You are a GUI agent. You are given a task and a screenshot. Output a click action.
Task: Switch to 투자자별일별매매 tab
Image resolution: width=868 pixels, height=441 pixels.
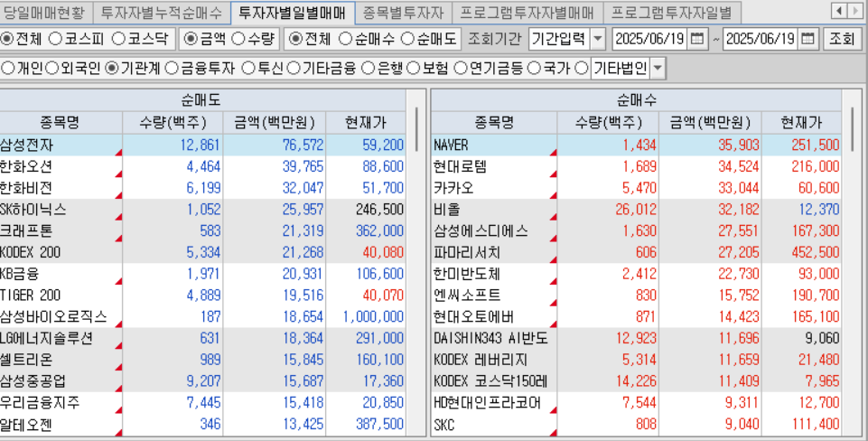coord(293,11)
